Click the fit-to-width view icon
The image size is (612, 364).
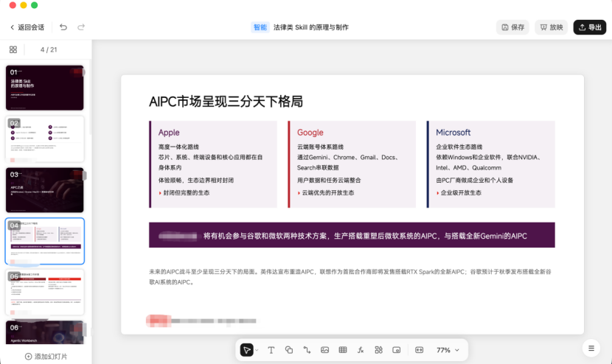[x=420, y=350]
